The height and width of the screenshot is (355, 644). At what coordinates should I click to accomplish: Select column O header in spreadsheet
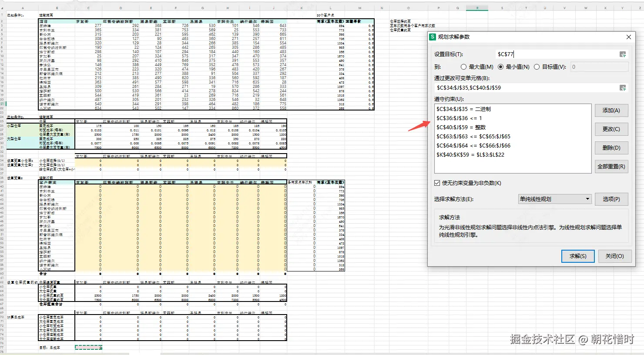(x=408, y=8)
